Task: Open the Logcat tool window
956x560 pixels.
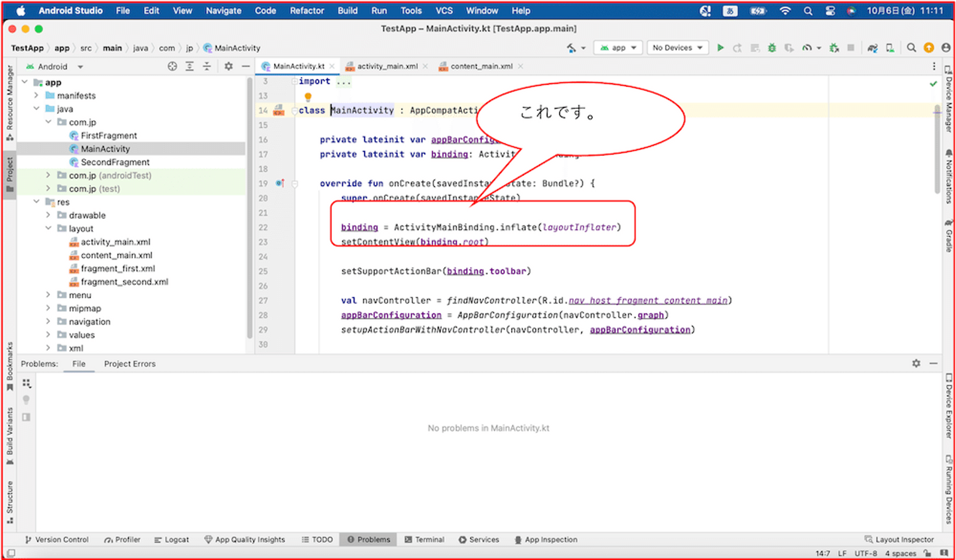Action: tap(171, 539)
